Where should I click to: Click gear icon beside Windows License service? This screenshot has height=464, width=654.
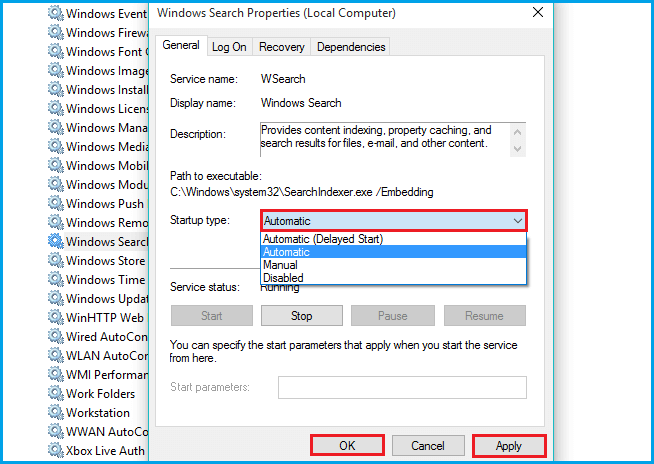coord(55,108)
